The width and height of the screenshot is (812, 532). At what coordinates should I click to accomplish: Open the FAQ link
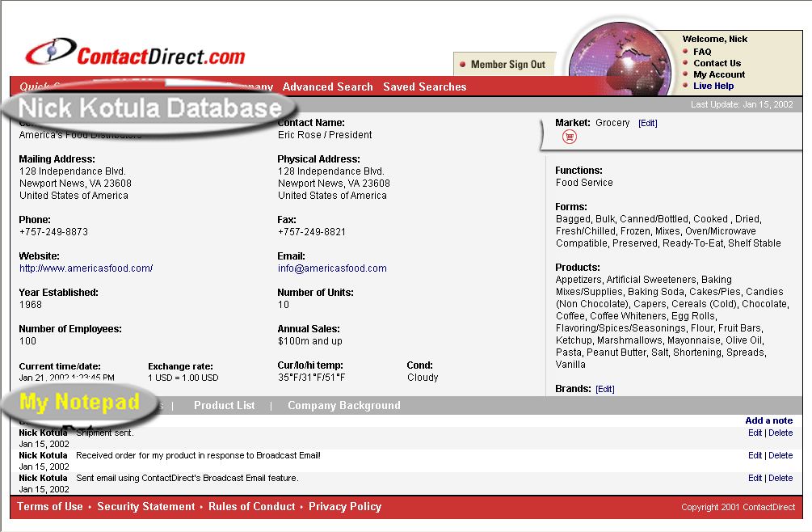[702, 52]
